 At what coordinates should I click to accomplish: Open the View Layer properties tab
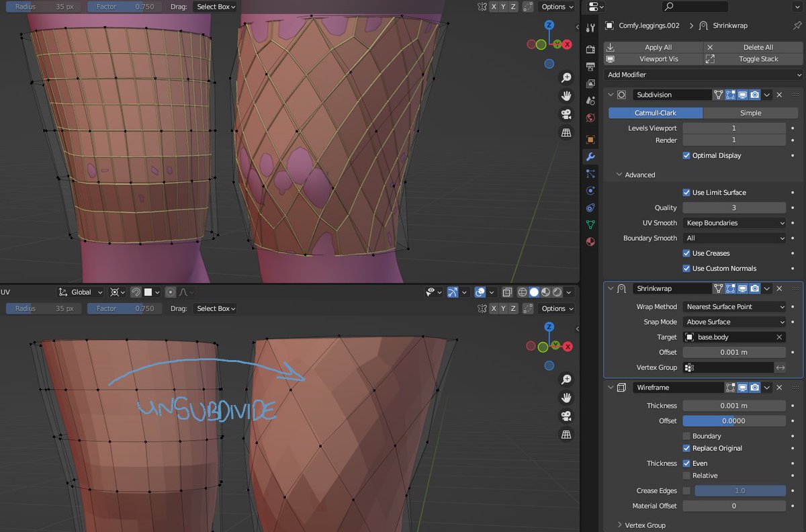[x=590, y=83]
